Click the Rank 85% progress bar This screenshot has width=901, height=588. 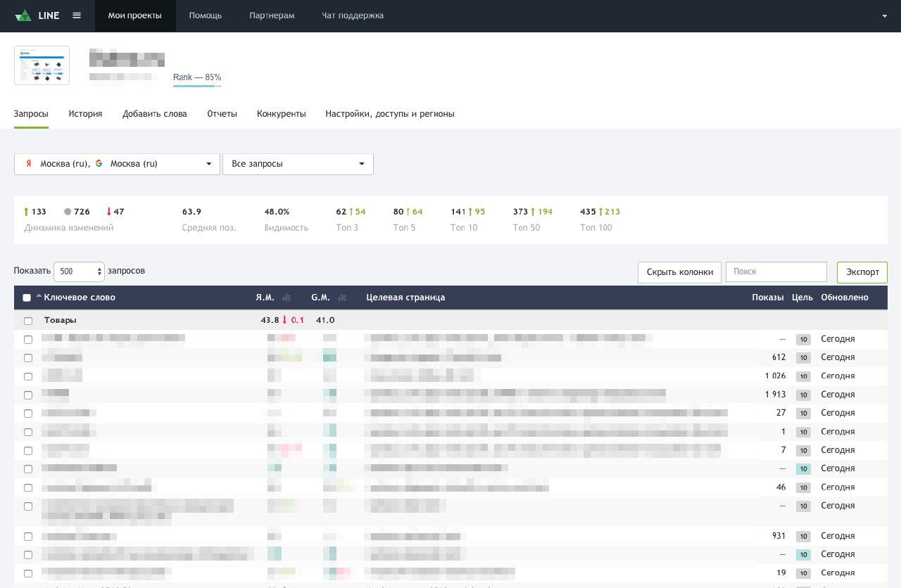[x=197, y=86]
